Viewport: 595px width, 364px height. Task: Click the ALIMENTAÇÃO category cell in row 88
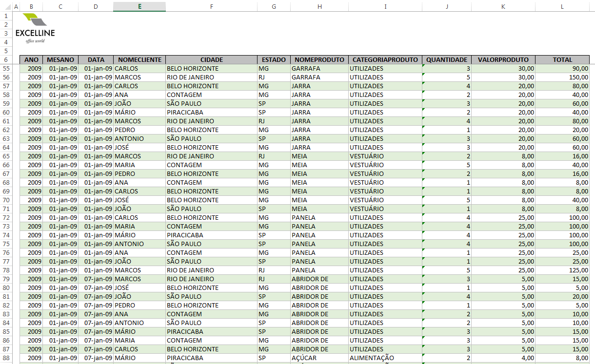(385, 358)
